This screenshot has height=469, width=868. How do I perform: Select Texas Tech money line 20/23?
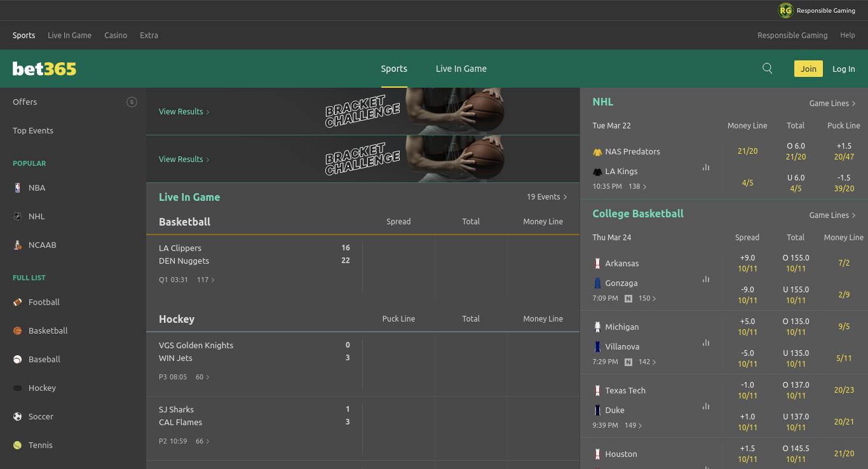pos(844,390)
